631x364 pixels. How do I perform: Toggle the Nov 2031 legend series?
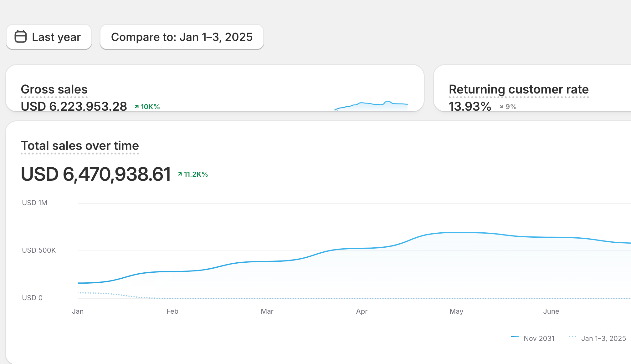(x=539, y=338)
